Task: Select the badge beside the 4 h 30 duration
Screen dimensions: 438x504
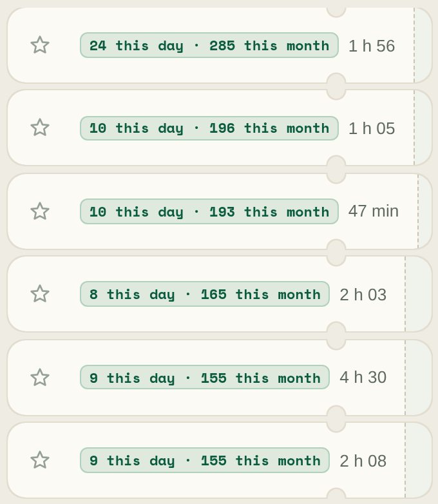Action: 205,378
